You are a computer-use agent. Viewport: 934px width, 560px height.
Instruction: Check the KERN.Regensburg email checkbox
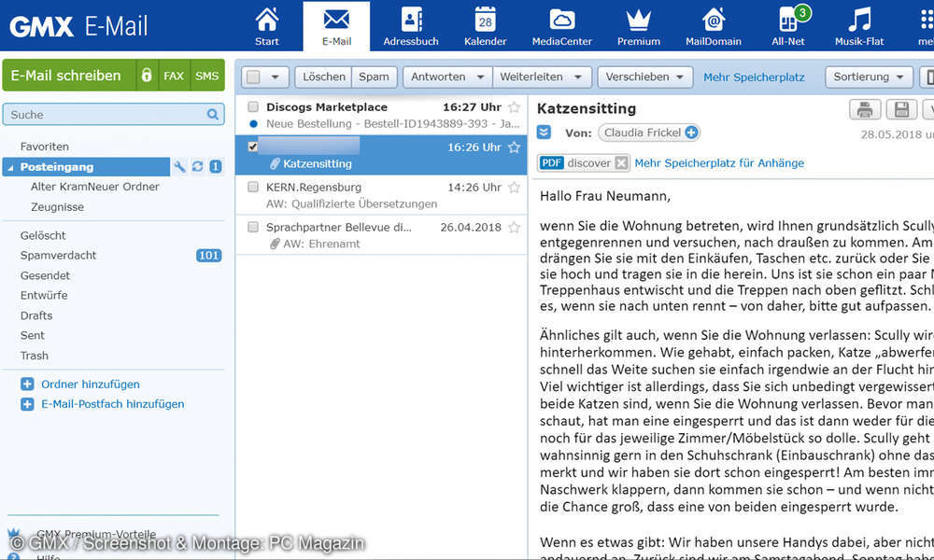coord(253,188)
